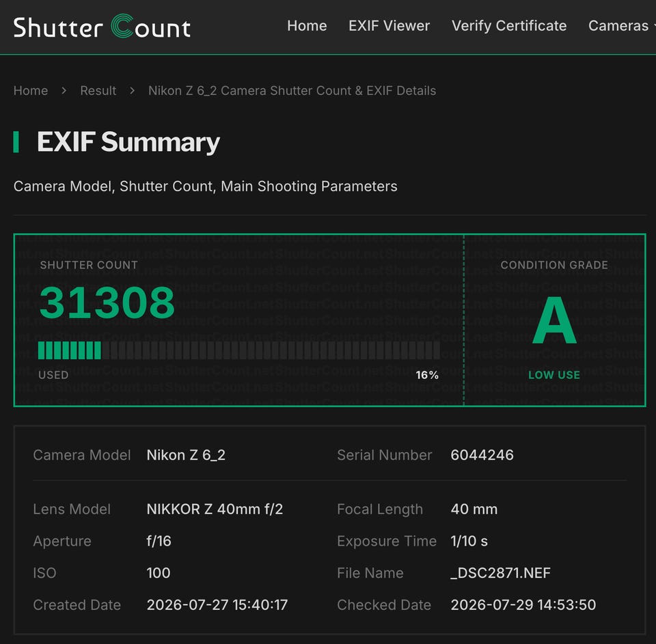Click the Shutter Count logo
This screenshot has width=656, height=644.
tap(102, 27)
